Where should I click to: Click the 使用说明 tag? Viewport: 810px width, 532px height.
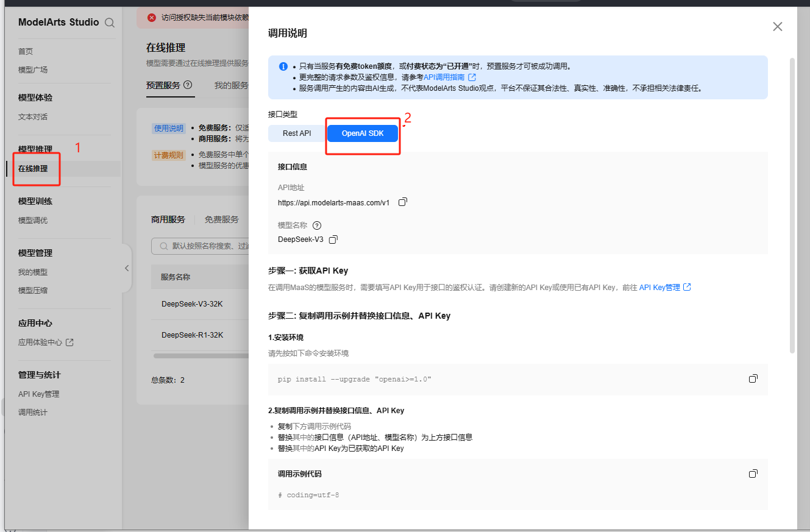point(169,128)
